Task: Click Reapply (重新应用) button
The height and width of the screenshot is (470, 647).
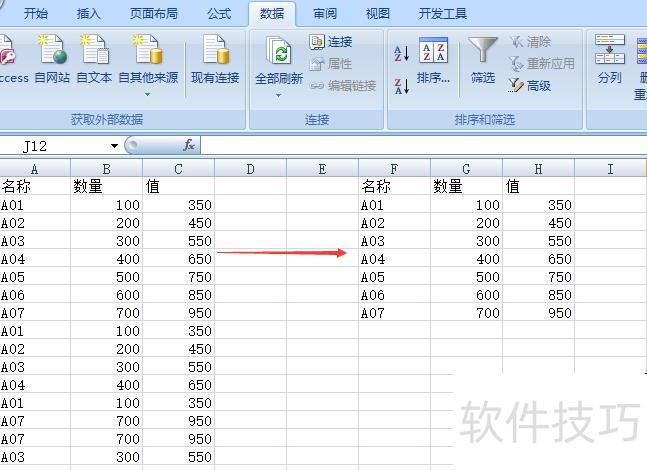Action: [542, 64]
